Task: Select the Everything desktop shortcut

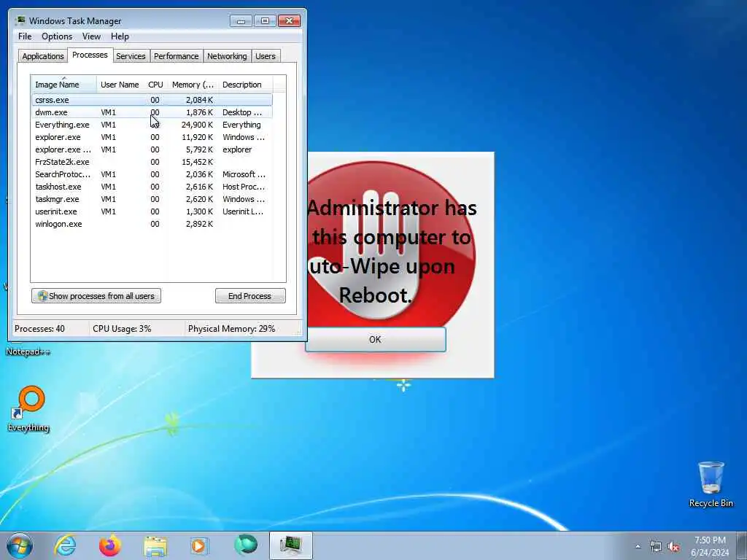Action: 28,408
